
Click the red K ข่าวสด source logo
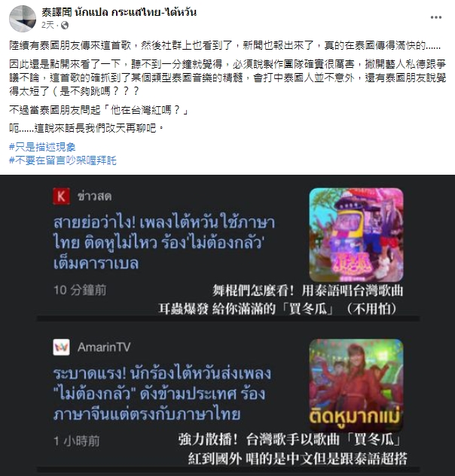click(61, 196)
